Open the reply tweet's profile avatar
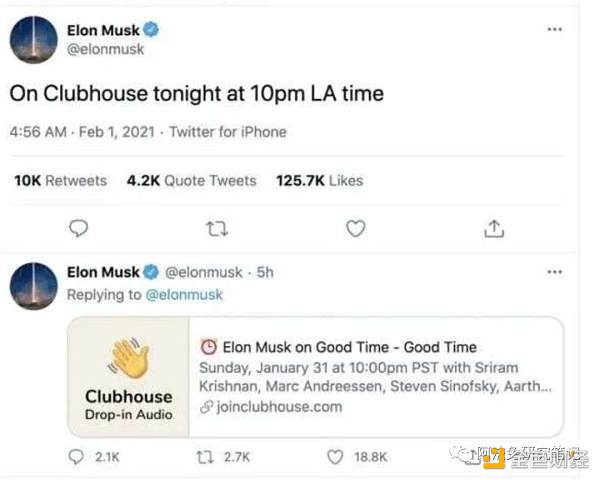The height and width of the screenshot is (480, 600). 33,286
